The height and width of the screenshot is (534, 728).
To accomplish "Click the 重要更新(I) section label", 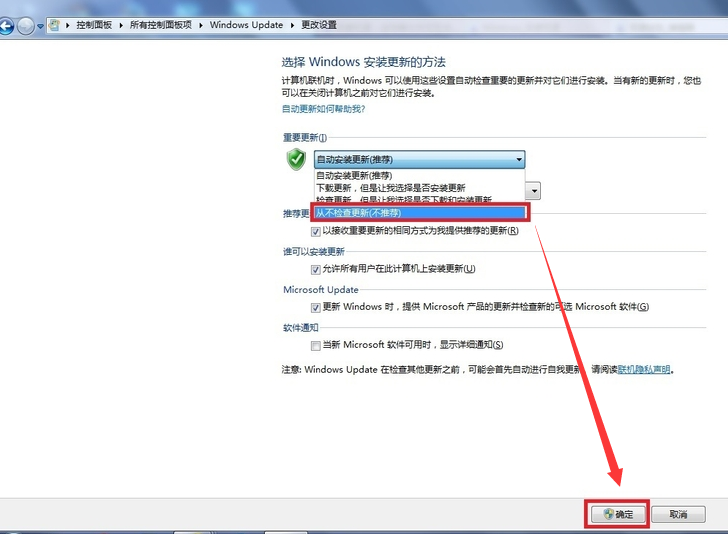I will [x=305, y=137].
